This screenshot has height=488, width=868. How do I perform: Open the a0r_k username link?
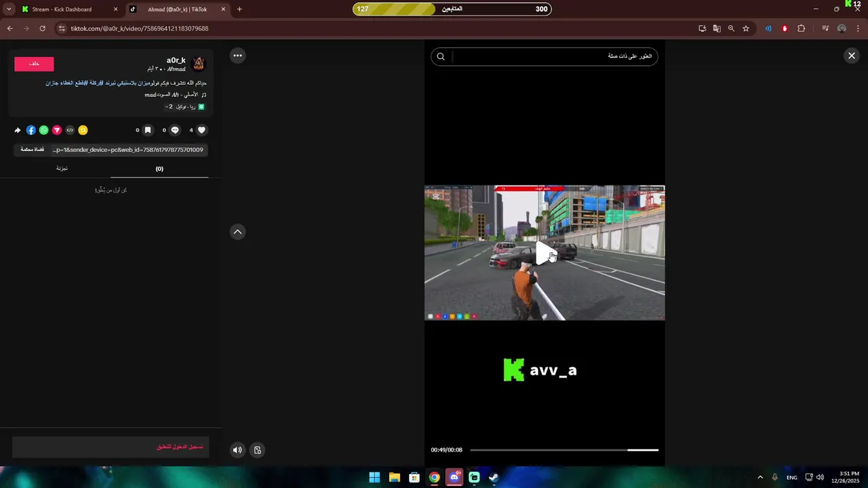(x=176, y=60)
